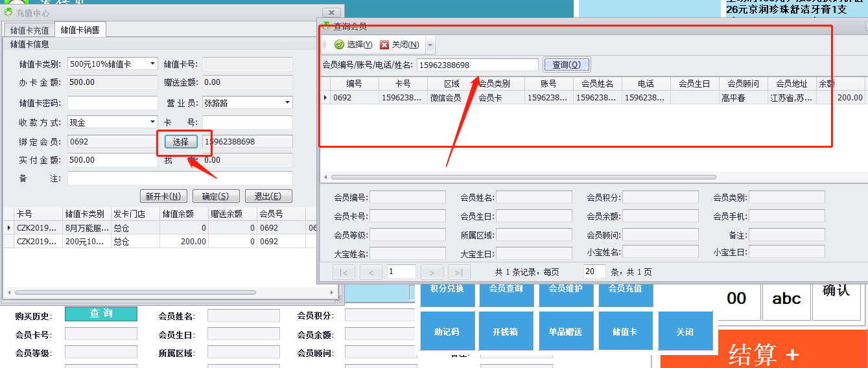Click the 赠送余额 column header
The image size is (868, 368).
[233, 214]
